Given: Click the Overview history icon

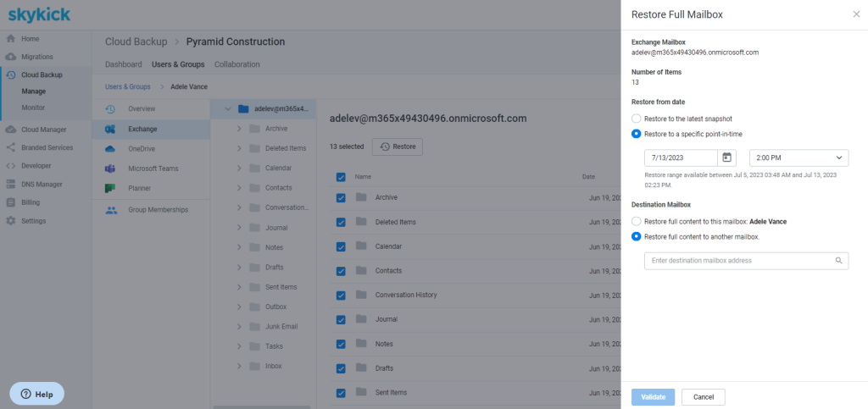Looking at the screenshot, I should click(110, 109).
